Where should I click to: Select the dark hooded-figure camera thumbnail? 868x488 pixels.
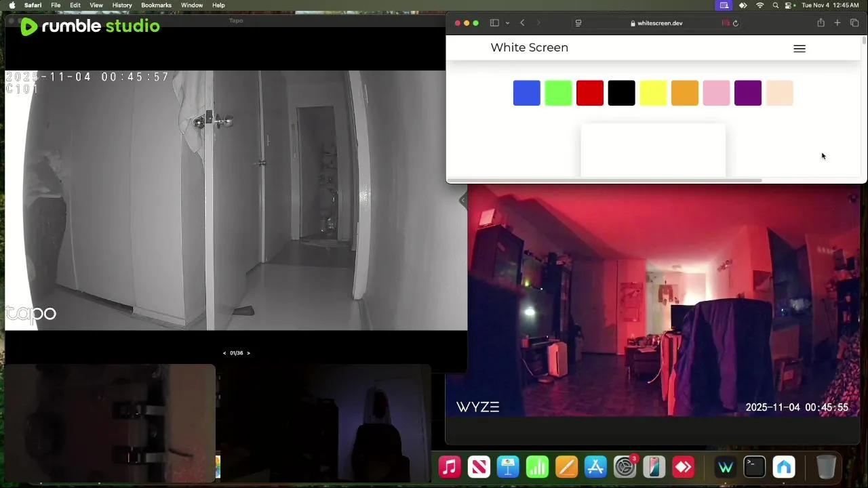point(325,423)
